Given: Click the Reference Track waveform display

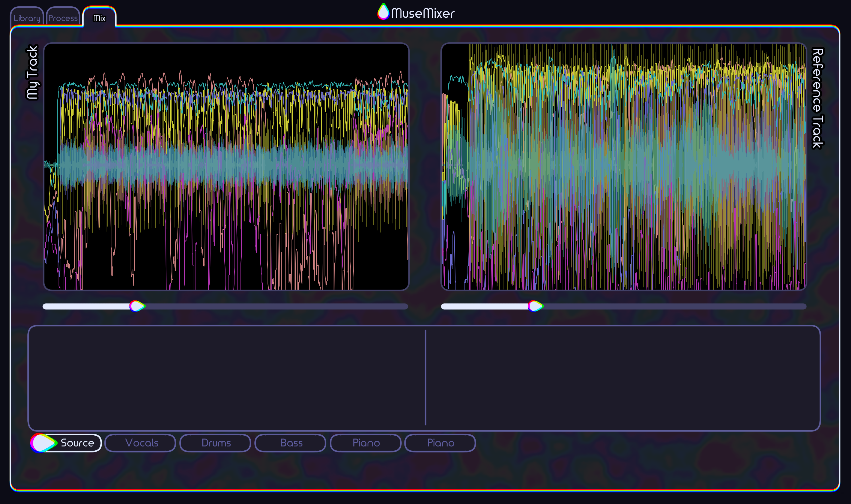Looking at the screenshot, I should tap(624, 166).
